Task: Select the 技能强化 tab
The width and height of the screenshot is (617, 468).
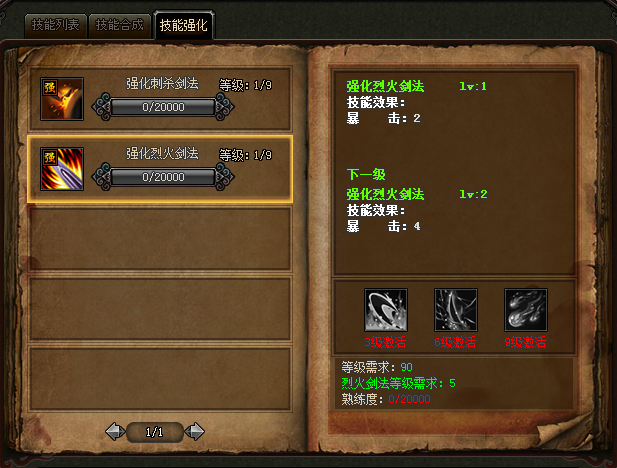Action: [x=184, y=26]
